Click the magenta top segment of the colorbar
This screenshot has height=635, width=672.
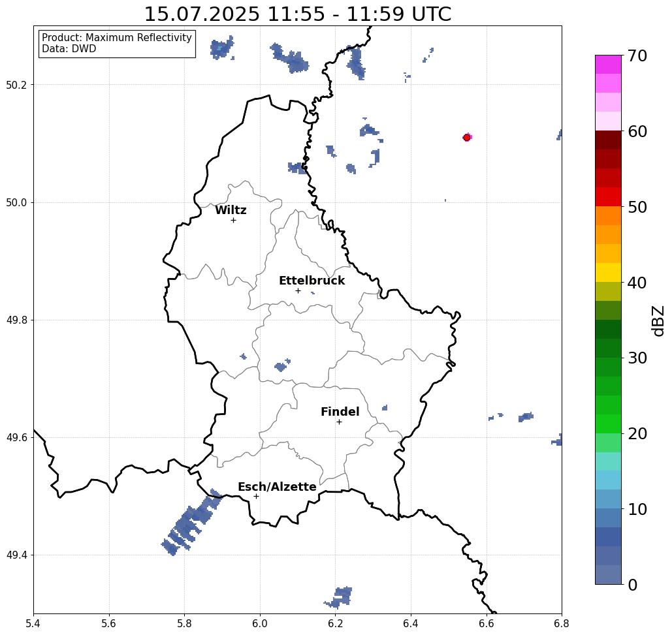608,65
